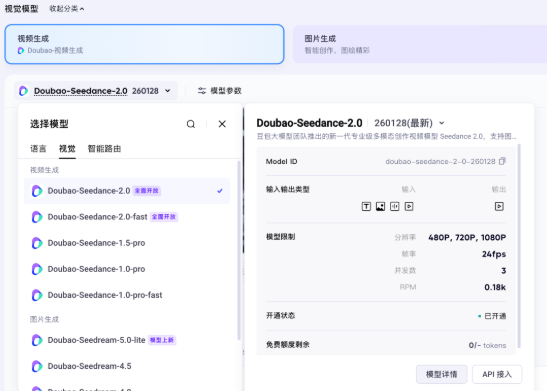
Task: Click the text input type icon
Action: click(366, 206)
